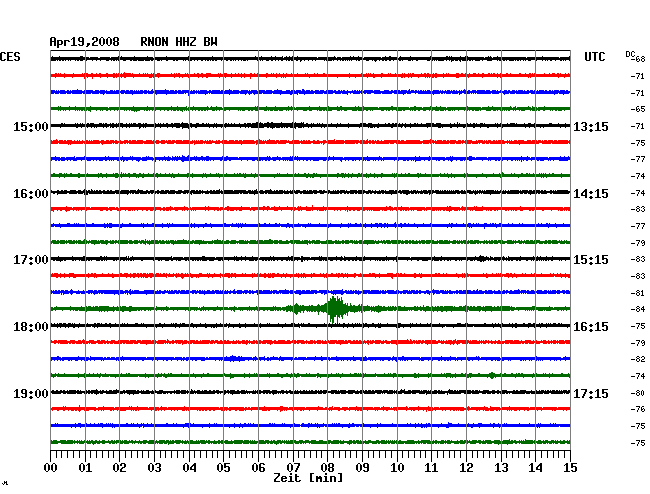
Task: Click the 14 minute tick label
Action: 536,467
